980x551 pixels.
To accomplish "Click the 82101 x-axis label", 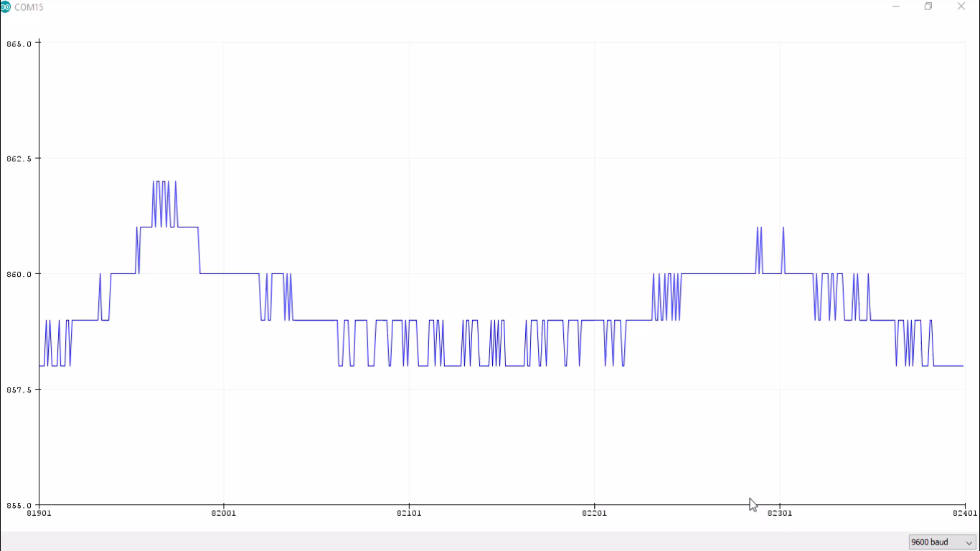I will 409,513.
